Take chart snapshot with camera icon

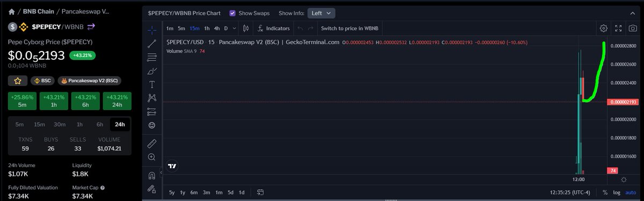[633, 28]
